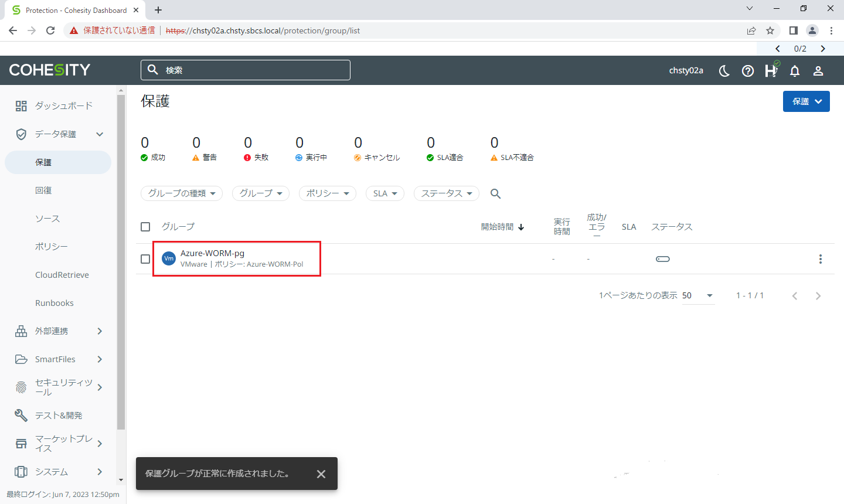Expand the セキュリティツール section
This screenshot has width=844, height=504.
100,387
